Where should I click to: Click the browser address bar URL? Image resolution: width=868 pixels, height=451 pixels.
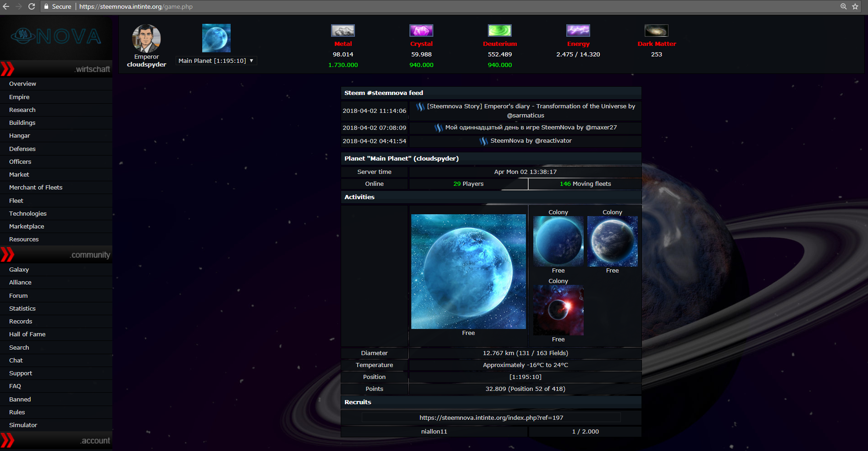[136, 6]
